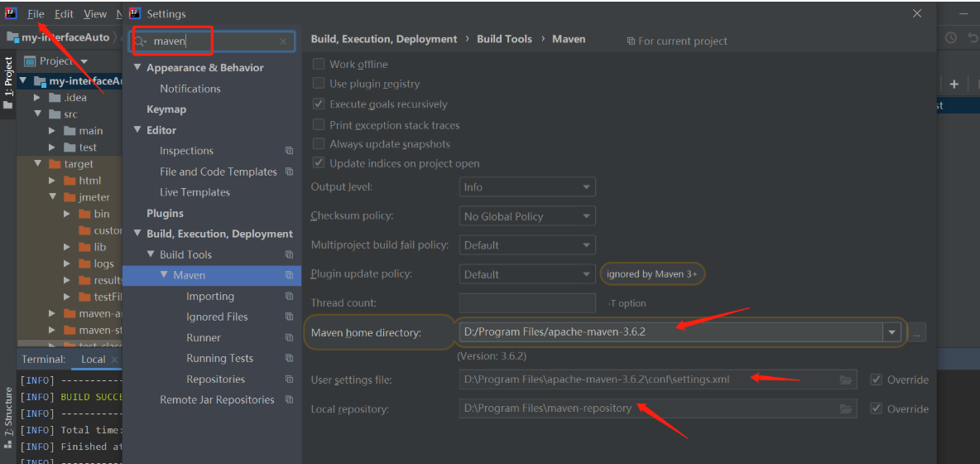This screenshot has height=464, width=980.
Task: Enable the Work offline checkbox
Action: point(319,64)
